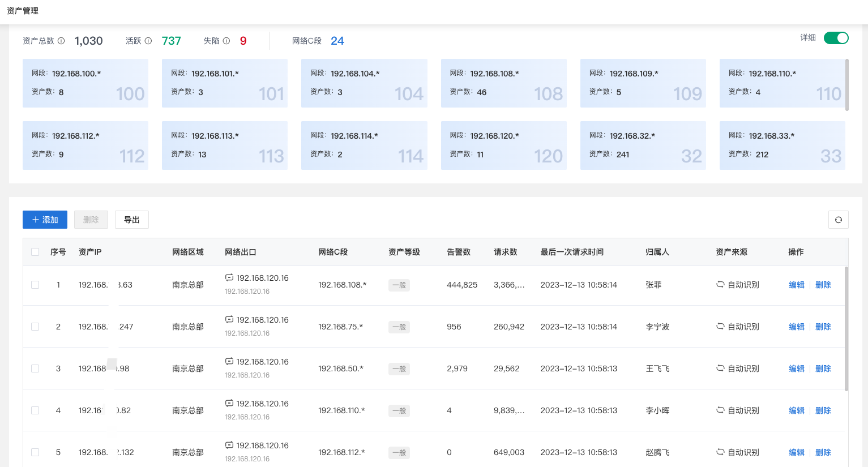Click auto-identify icon in row 5 source

coord(720,452)
